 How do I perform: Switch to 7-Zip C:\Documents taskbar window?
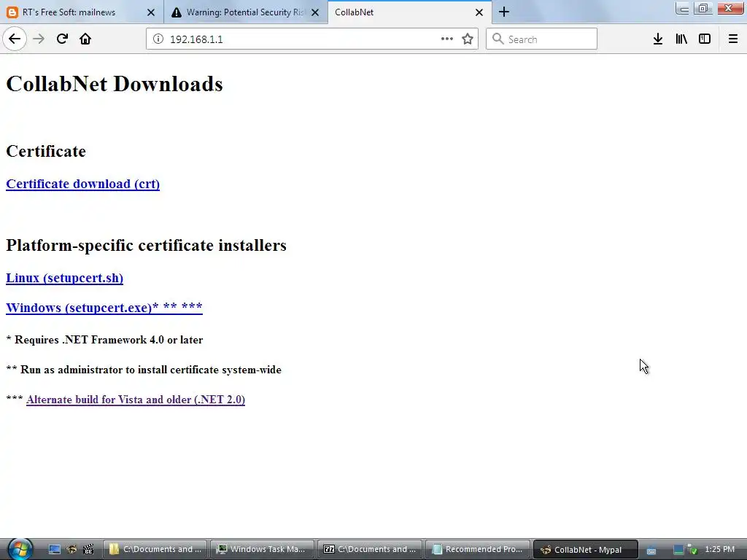370,549
